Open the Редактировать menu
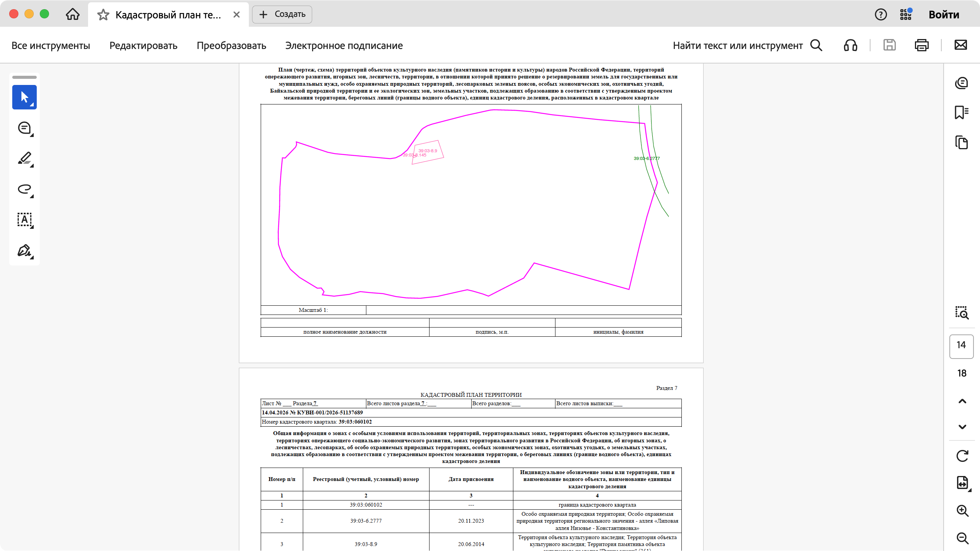Image resolution: width=980 pixels, height=551 pixels. pos(144,46)
